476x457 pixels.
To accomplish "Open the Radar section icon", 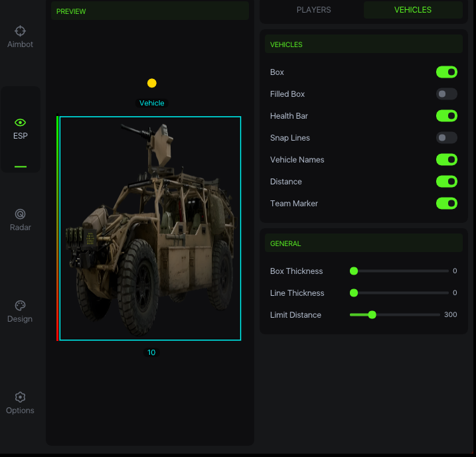I will tap(20, 214).
